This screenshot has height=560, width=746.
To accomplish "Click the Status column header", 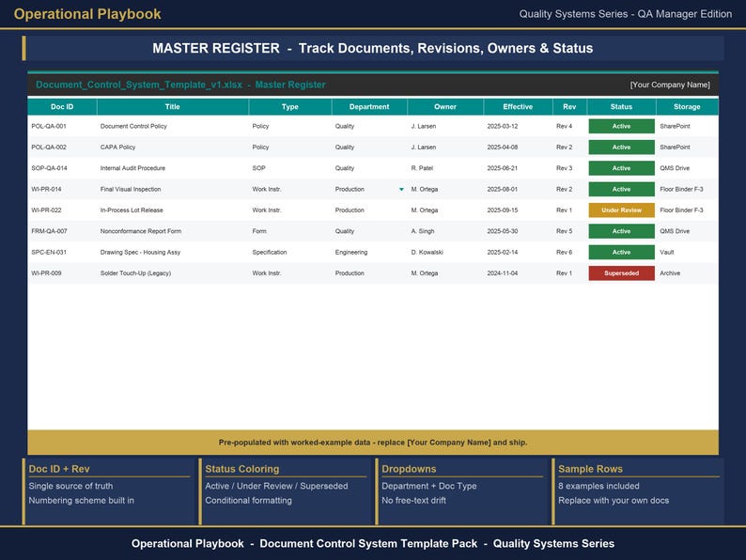I will coord(621,106).
